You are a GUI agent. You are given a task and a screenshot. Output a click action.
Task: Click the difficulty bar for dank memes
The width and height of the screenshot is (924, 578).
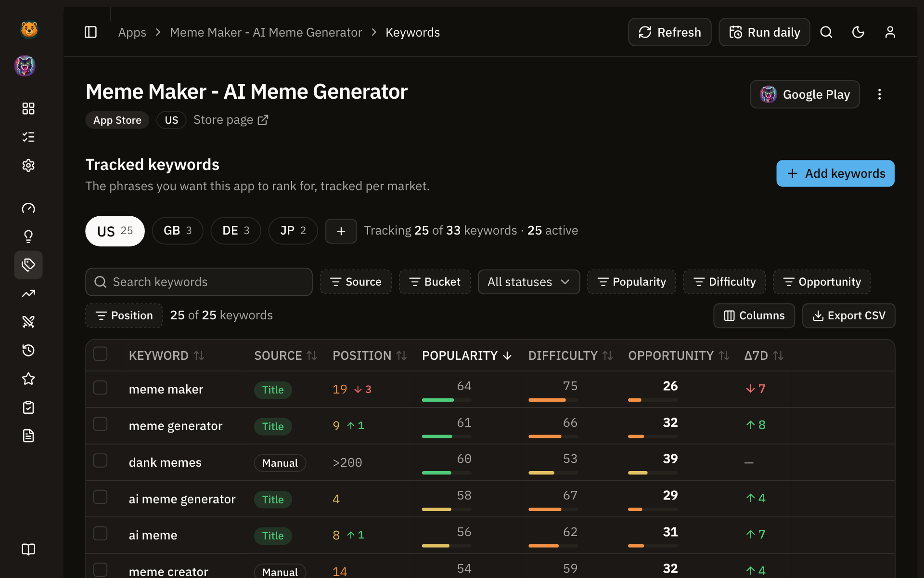tap(553, 473)
